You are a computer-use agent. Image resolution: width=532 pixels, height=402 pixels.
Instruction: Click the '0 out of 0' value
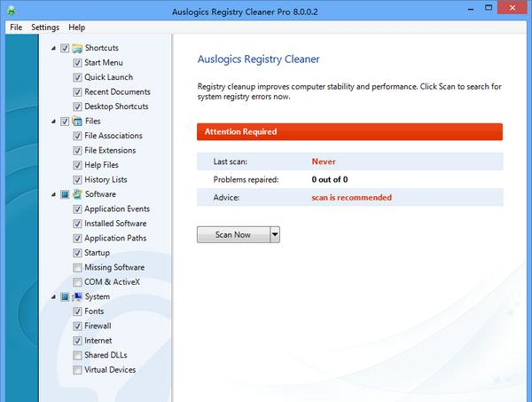tap(330, 179)
